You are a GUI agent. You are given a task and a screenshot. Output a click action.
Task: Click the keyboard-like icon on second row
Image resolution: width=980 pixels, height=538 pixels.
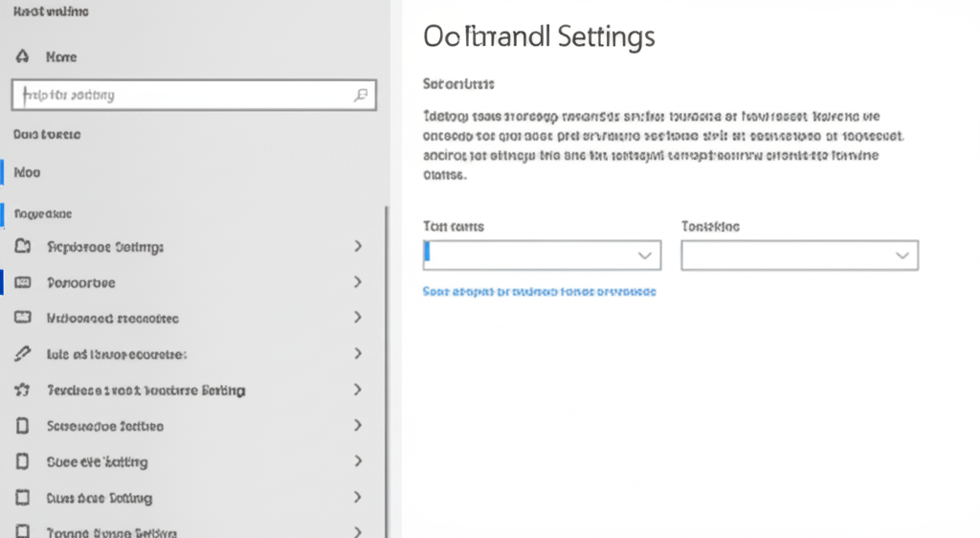coord(23,282)
